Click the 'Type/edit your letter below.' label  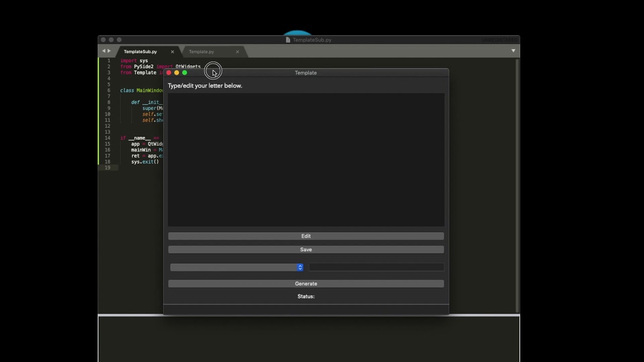click(x=205, y=85)
